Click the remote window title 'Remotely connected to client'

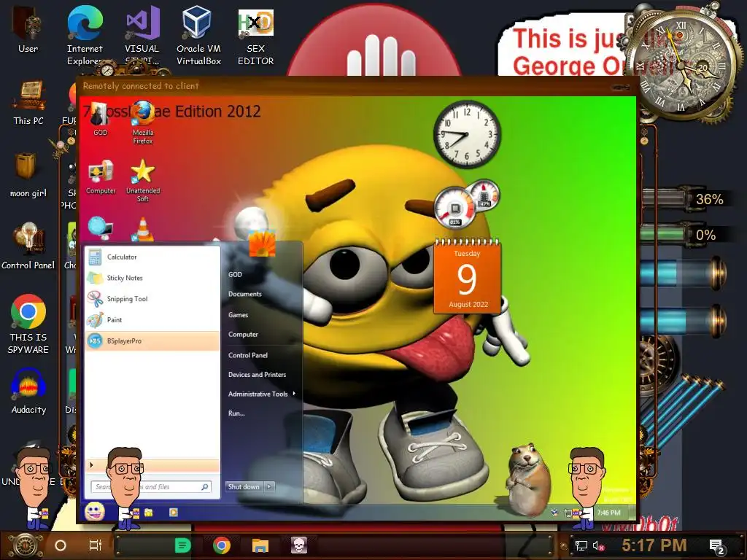(x=141, y=86)
